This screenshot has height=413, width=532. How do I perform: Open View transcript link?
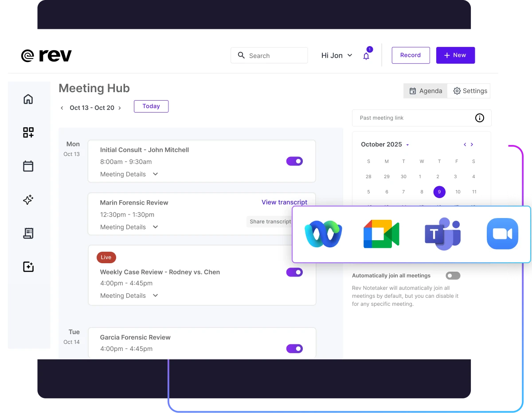click(x=284, y=202)
